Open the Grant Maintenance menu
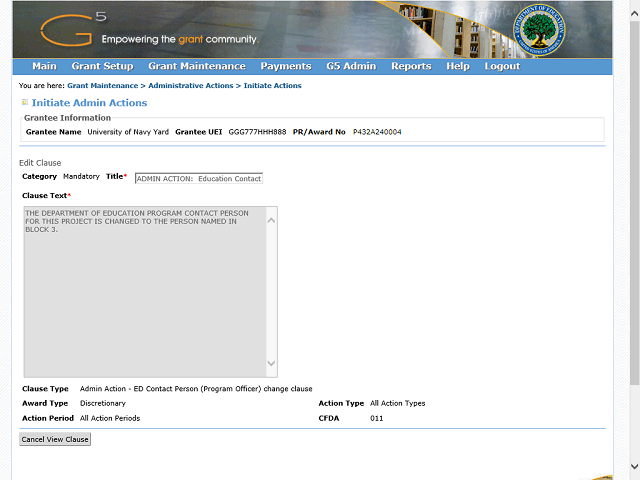 click(x=197, y=66)
